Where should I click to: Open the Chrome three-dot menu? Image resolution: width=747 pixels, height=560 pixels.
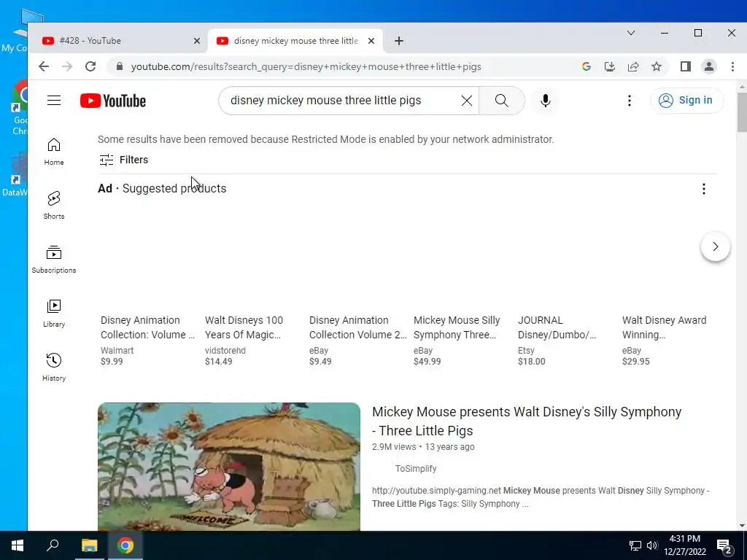(732, 66)
